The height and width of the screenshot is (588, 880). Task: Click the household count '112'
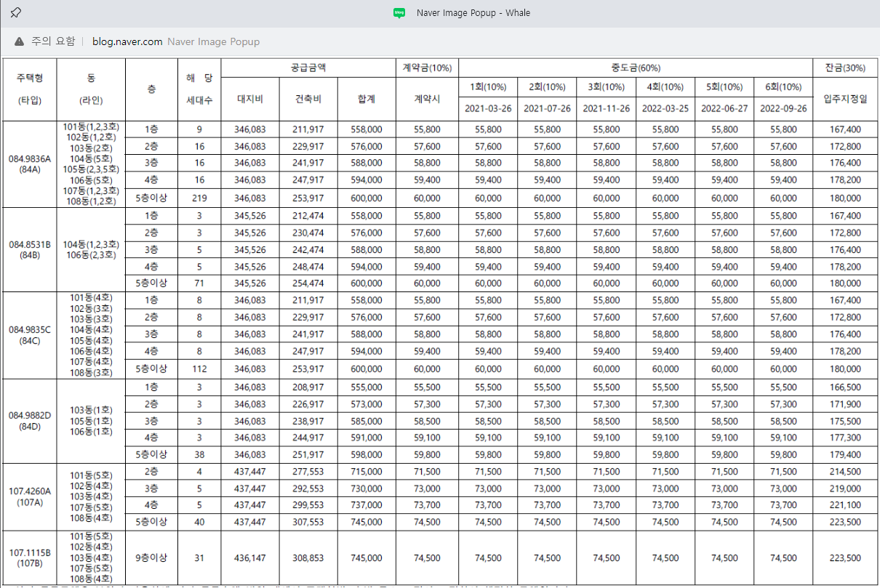[x=199, y=369]
